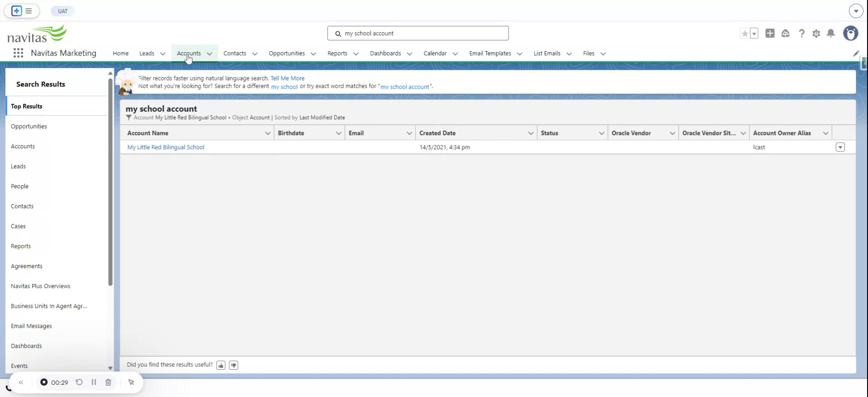Image resolution: width=868 pixels, height=397 pixels.
Task: Open the Setup gear icon
Action: pos(816,34)
